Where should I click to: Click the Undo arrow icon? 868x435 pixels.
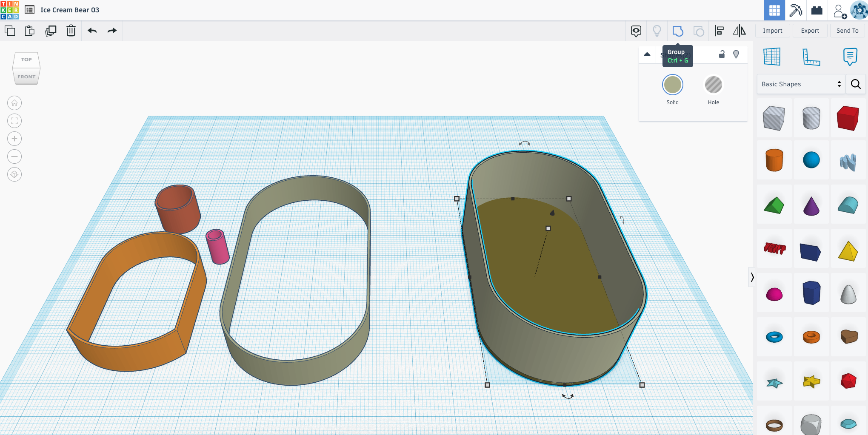coord(92,31)
